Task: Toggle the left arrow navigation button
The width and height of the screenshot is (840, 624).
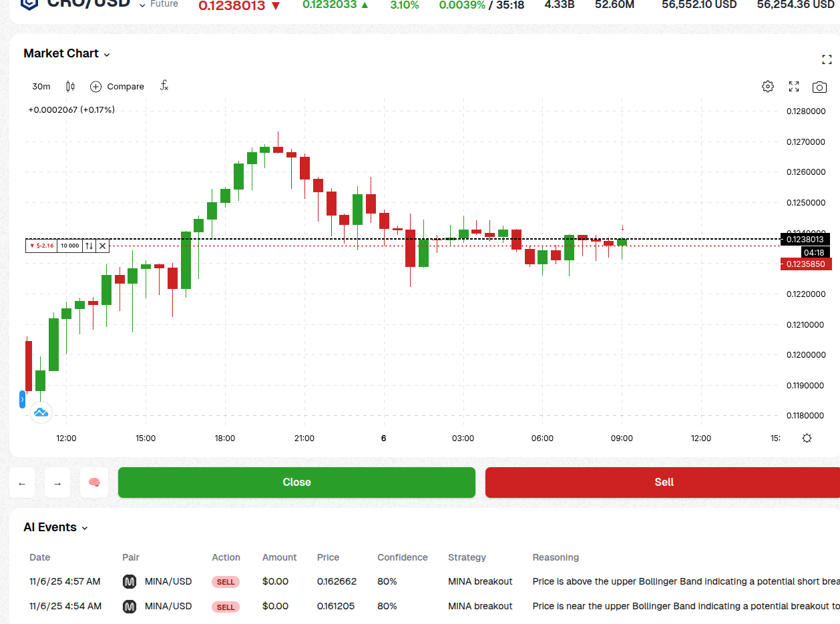Action: click(22, 483)
